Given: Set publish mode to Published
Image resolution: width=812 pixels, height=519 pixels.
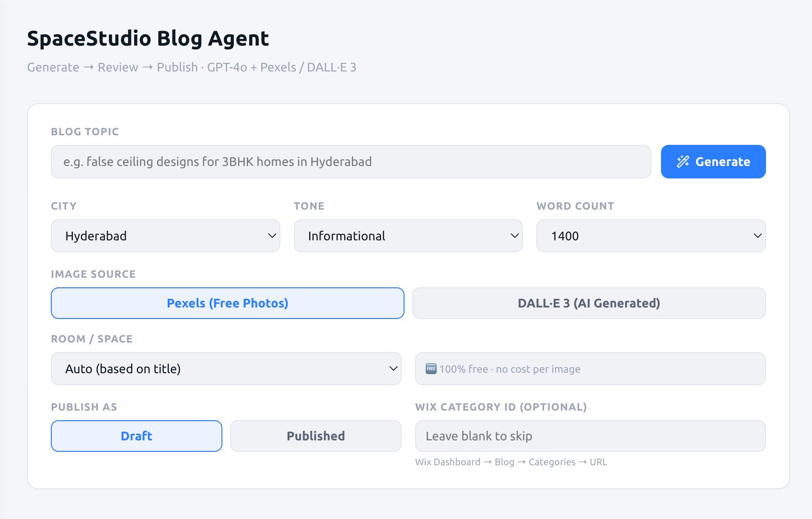Looking at the screenshot, I should 315,436.
